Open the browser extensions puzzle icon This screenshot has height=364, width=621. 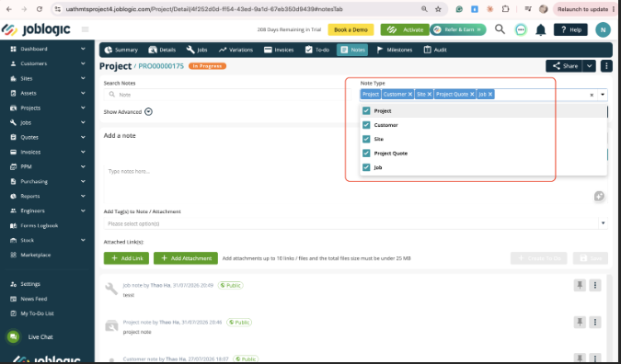pyautogui.click(x=505, y=9)
